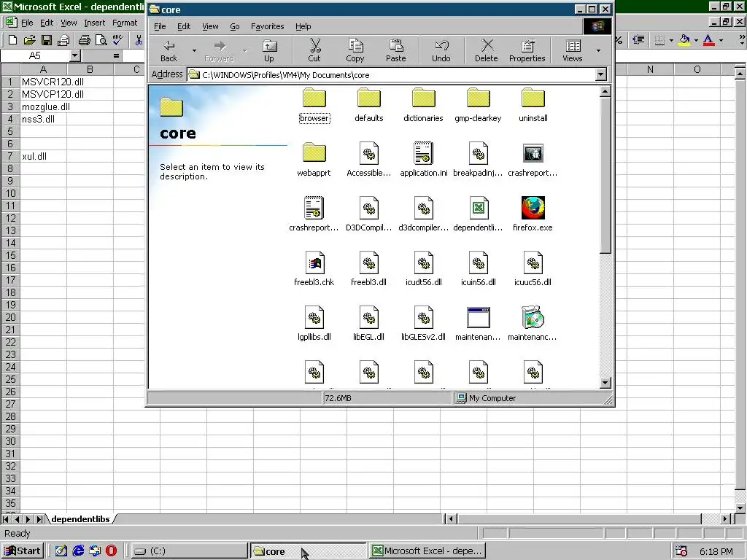Open Edit menu in core window
This screenshot has width=747, height=560.
pyautogui.click(x=184, y=27)
